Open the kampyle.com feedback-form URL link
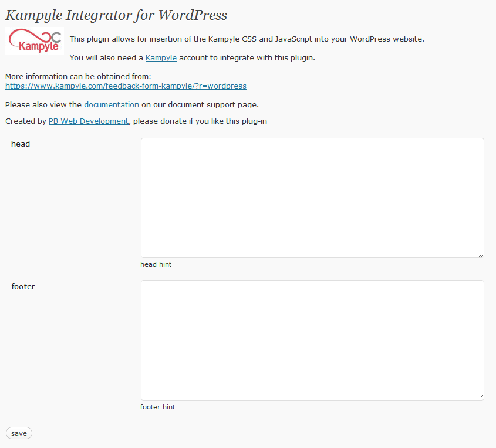Viewport: 496px width, 448px height. pyautogui.click(x=126, y=86)
